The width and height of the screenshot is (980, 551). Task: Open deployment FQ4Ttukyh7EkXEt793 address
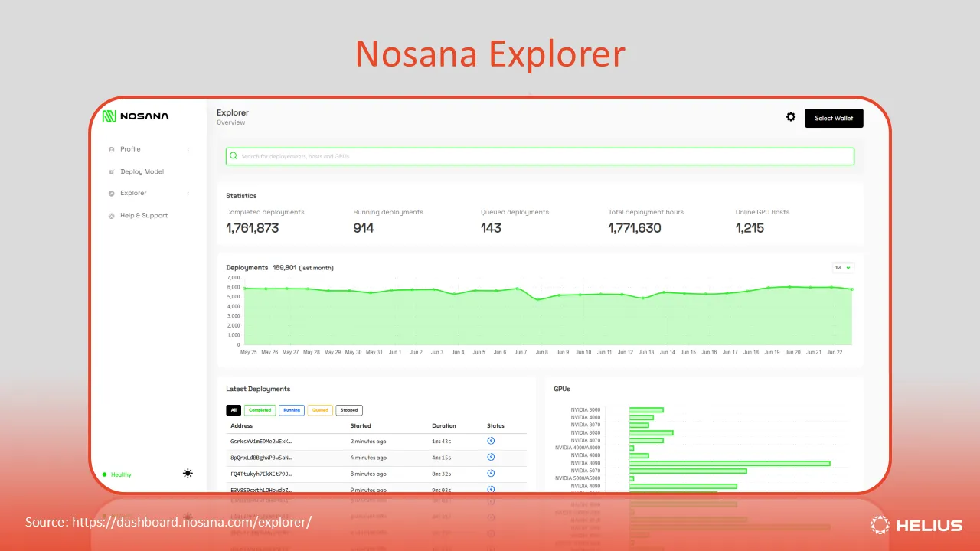click(261, 474)
